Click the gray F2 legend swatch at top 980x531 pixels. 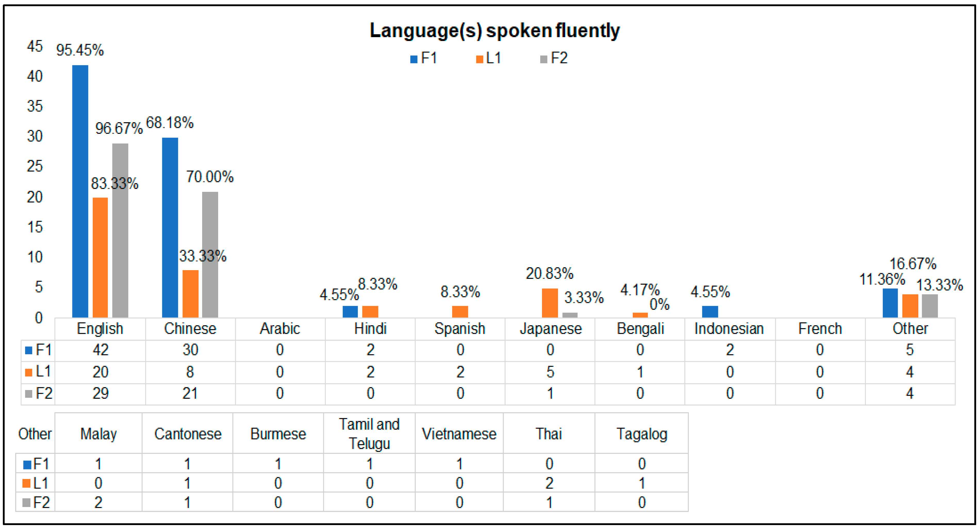pyautogui.click(x=544, y=59)
